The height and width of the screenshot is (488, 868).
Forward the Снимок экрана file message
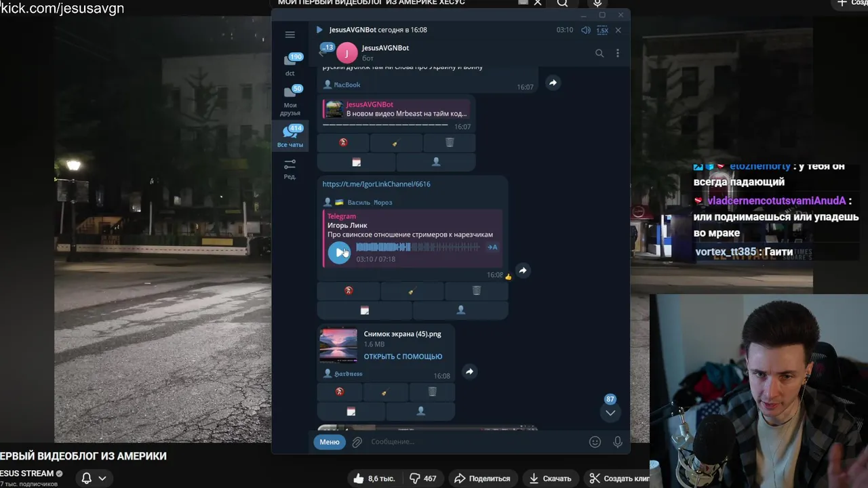469,371
